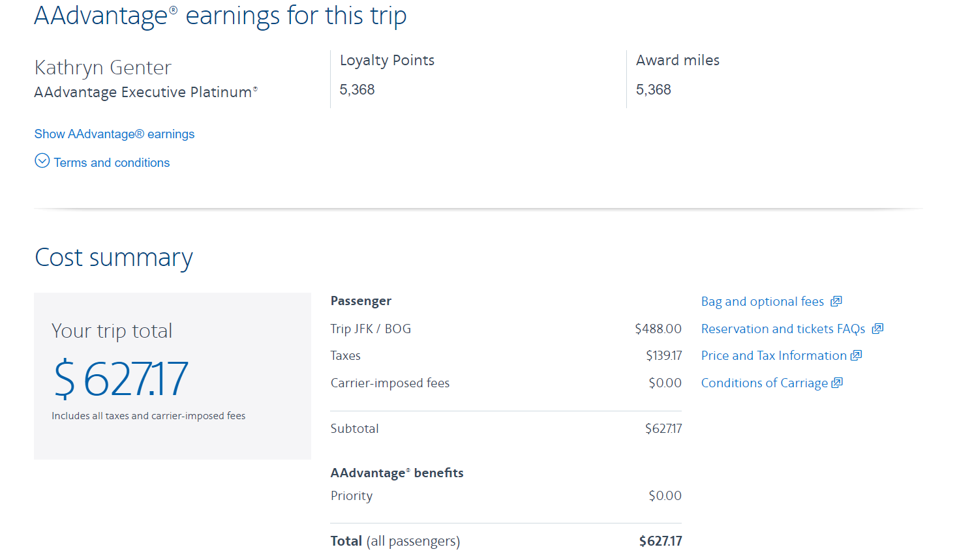Image resolution: width=957 pixels, height=560 pixels.
Task: Click the trip total amount $627.17
Action: pyautogui.click(x=121, y=378)
